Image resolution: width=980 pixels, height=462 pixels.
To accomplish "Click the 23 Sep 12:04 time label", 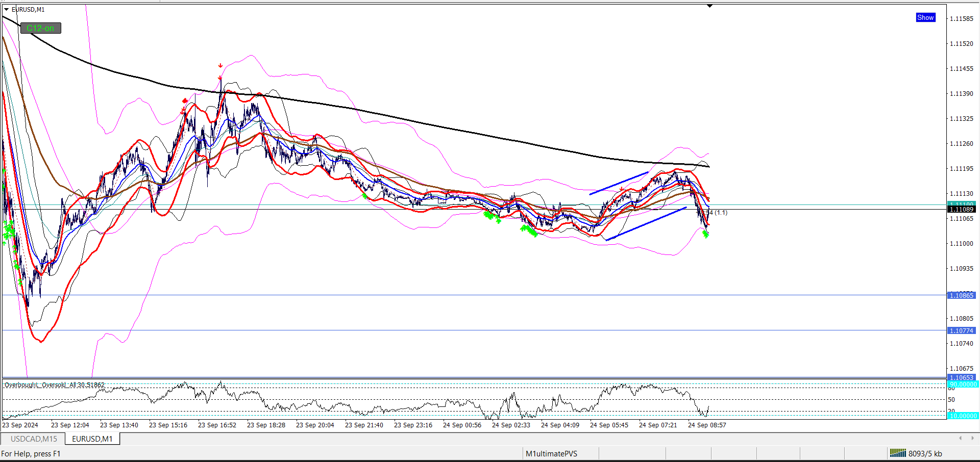I will click(70, 425).
